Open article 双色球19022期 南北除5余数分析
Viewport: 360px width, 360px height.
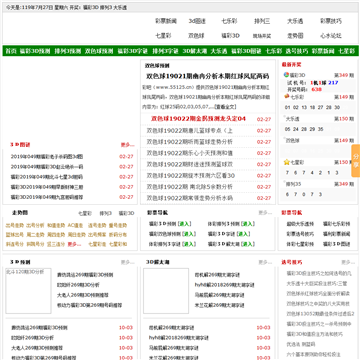[x=189, y=187]
